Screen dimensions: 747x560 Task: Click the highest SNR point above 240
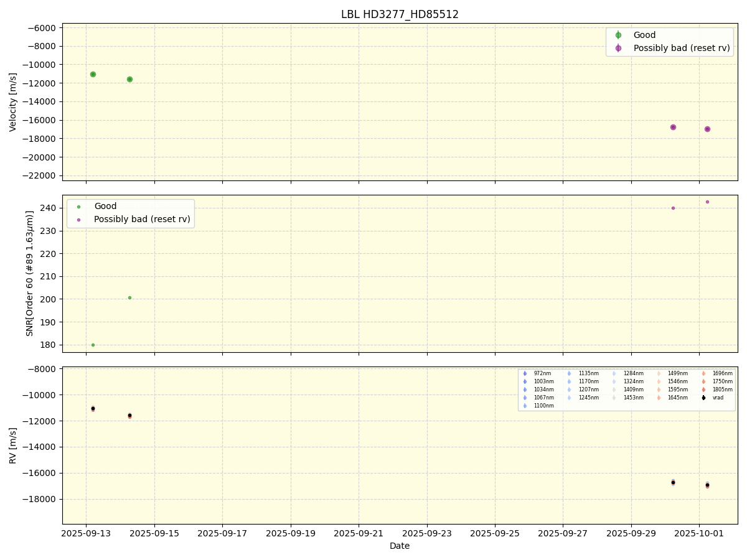[707, 202]
